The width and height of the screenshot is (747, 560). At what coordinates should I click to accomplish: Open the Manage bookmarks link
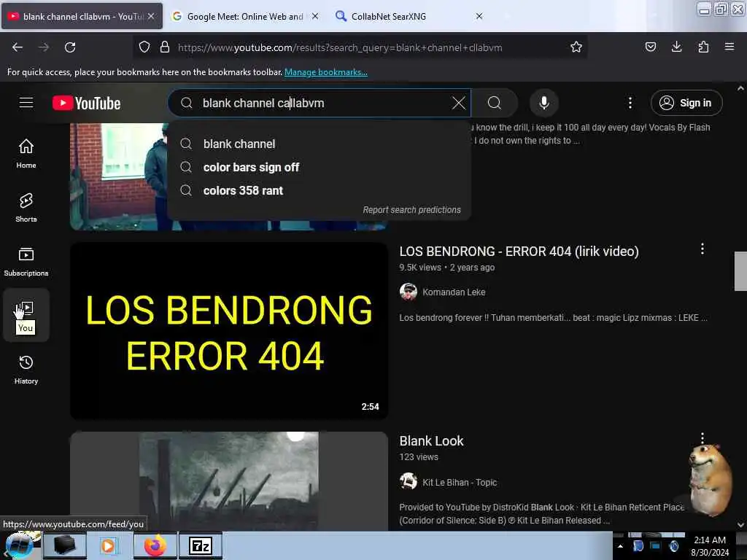point(326,72)
